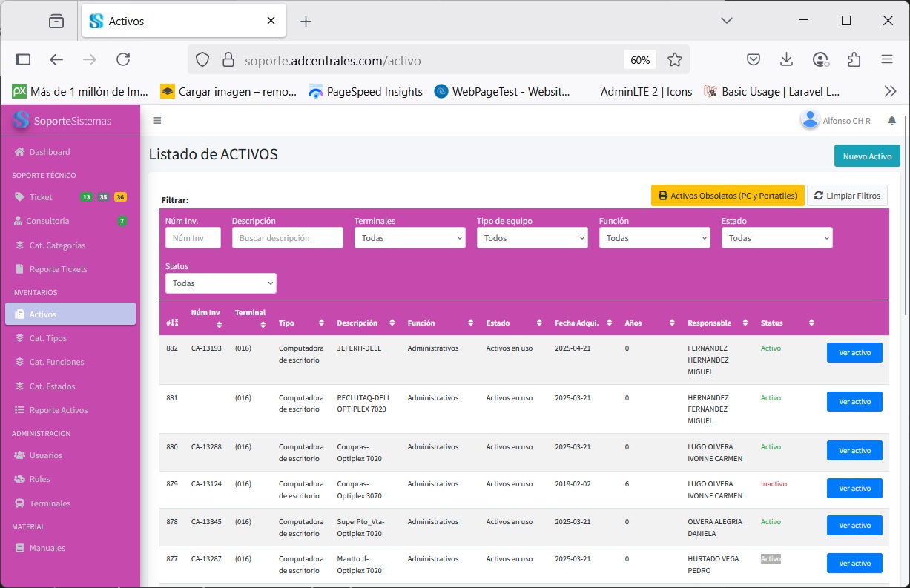
Task: Click the Alfonso CH R user avatar
Action: pyautogui.click(x=810, y=119)
